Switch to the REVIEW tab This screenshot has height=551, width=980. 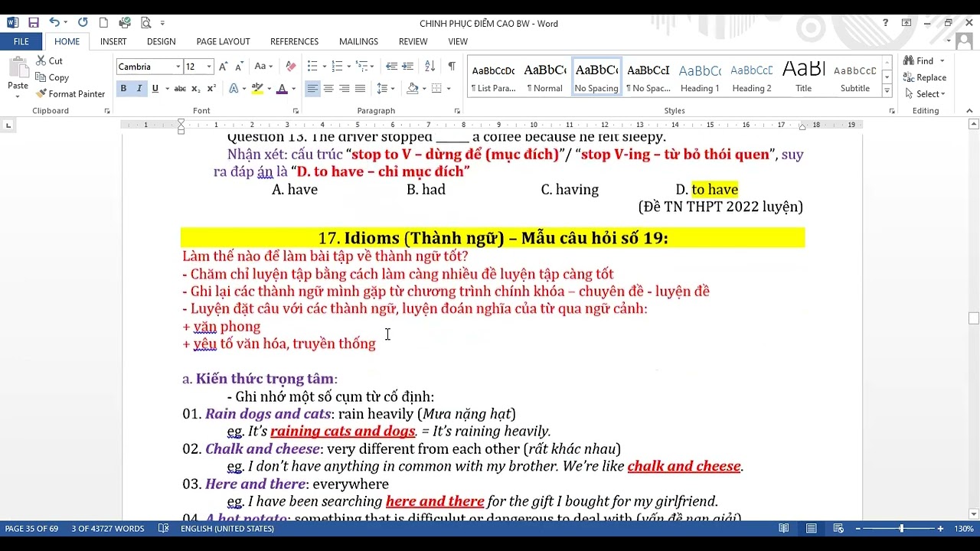[413, 41]
